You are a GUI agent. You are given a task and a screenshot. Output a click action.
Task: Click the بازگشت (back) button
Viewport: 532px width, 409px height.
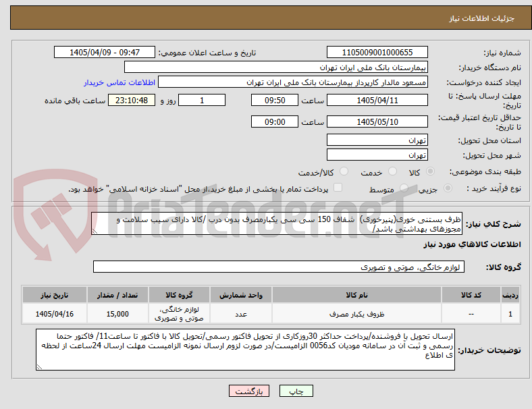pyautogui.click(x=249, y=391)
